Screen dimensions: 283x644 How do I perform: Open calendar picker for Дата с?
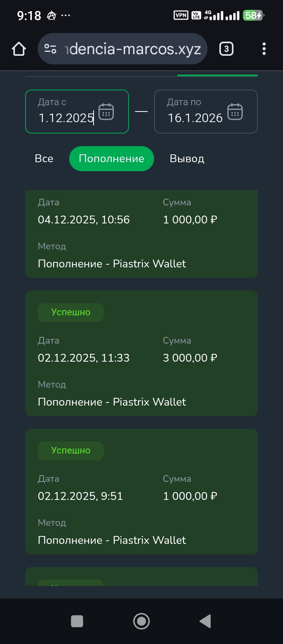[106, 112]
